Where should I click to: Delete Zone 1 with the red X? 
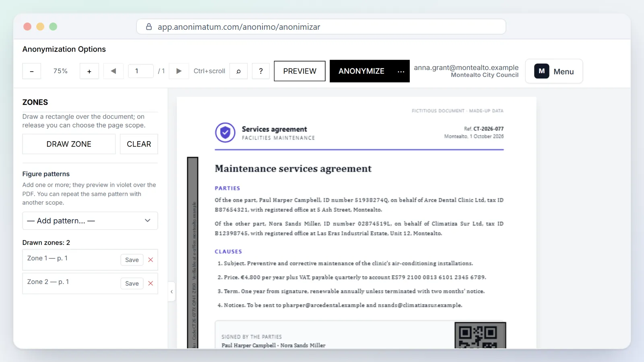click(151, 260)
